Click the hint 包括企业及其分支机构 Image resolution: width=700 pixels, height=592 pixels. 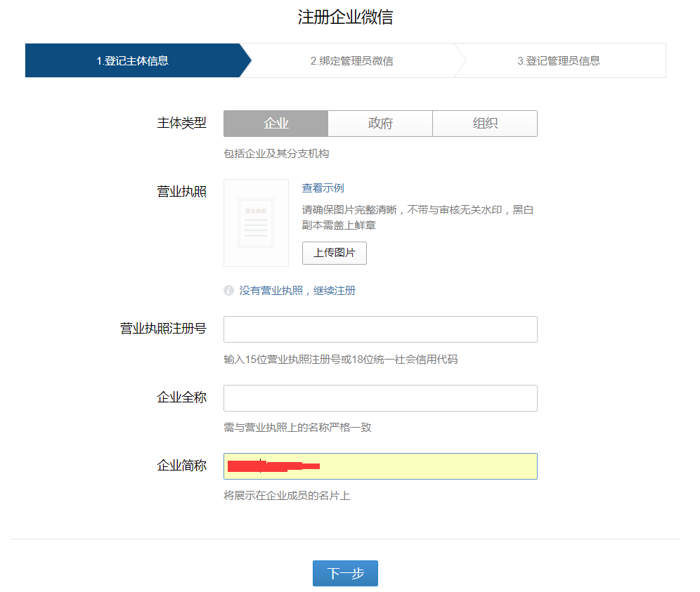[276, 154]
